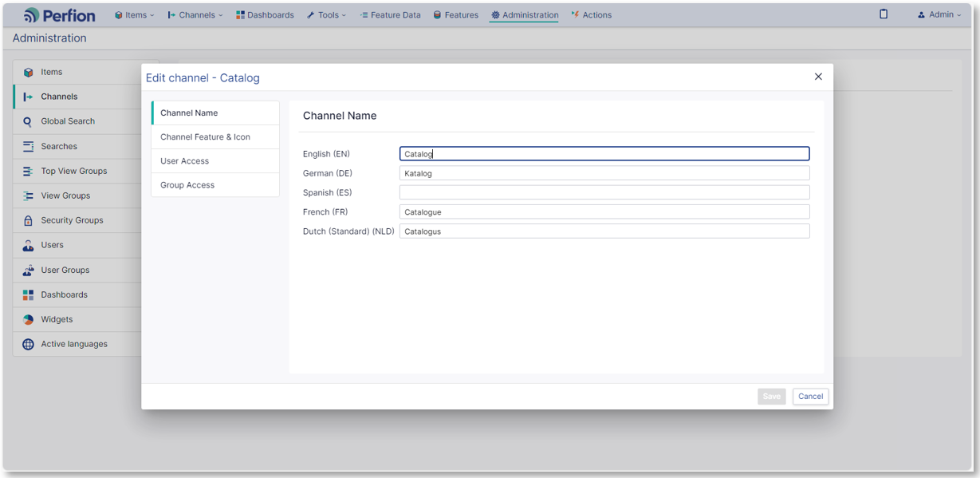
Task: Click the English (EN) name field
Action: click(x=604, y=154)
